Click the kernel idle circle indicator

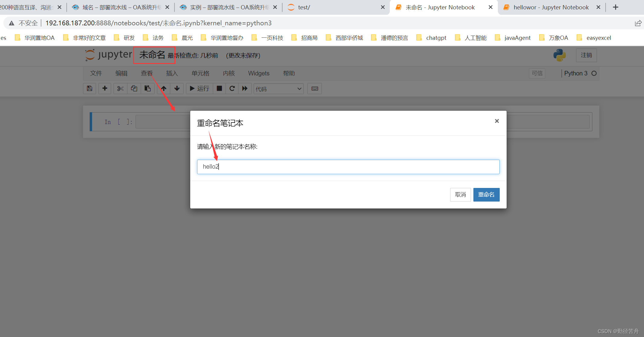[594, 73]
